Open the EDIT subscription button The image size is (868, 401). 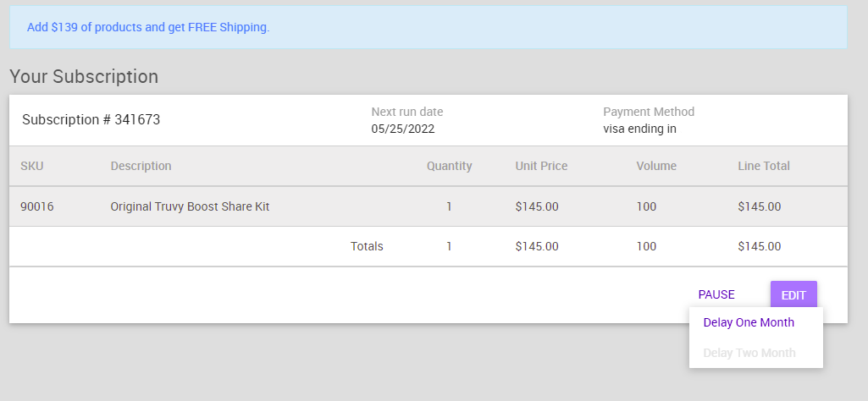tap(793, 294)
